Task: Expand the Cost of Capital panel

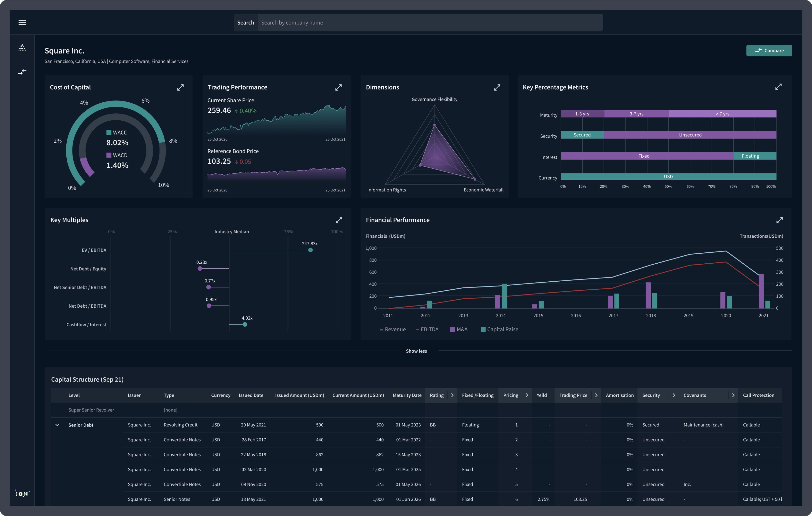Action: [180, 87]
